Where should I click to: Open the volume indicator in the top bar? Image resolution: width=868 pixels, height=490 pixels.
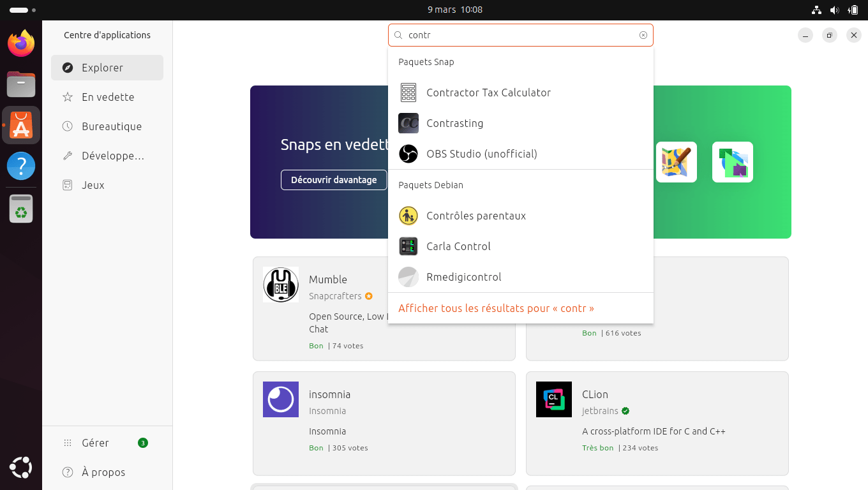click(x=834, y=10)
